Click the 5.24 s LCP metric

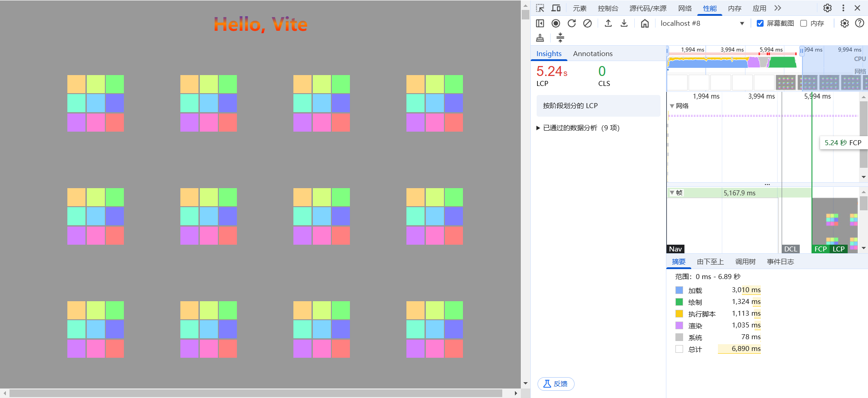tap(552, 76)
